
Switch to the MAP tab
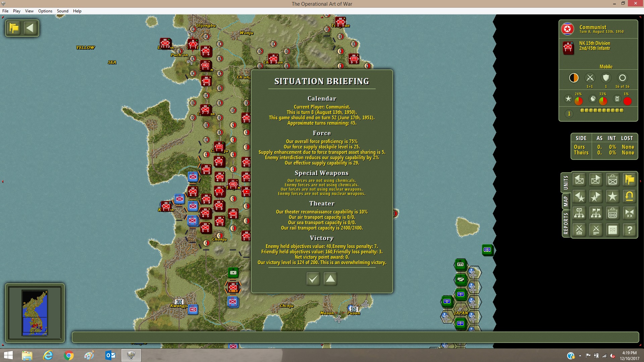click(566, 201)
